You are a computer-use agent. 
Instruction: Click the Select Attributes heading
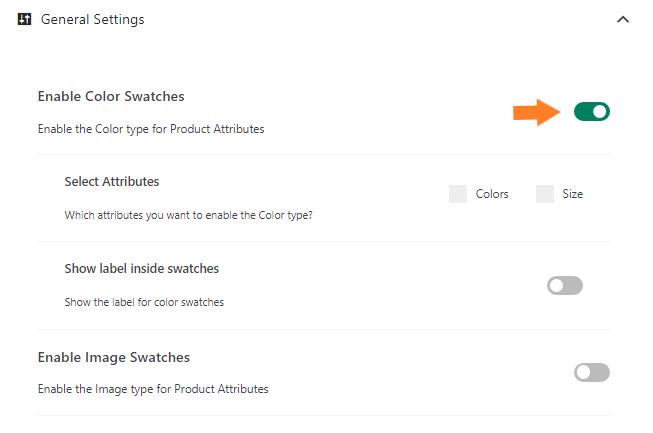point(112,182)
